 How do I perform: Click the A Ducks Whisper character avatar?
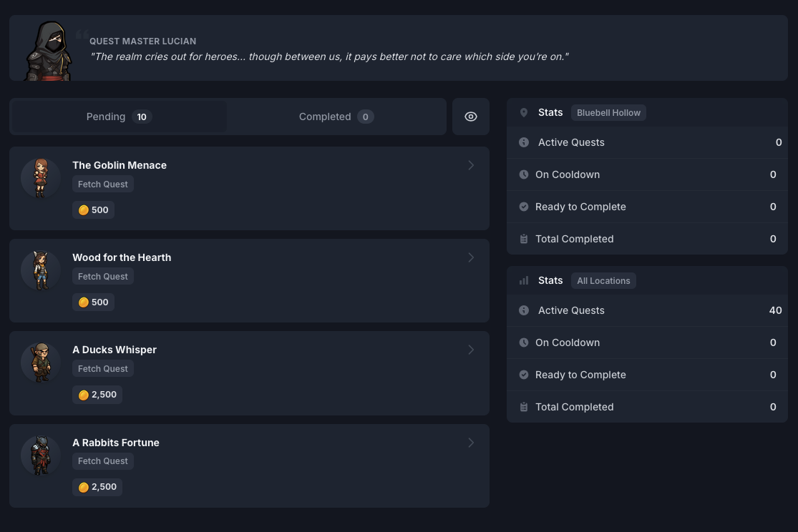point(40,363)
